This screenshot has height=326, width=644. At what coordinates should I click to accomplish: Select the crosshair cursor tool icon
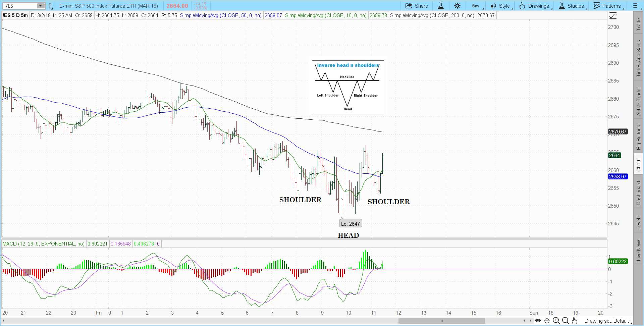547,321
